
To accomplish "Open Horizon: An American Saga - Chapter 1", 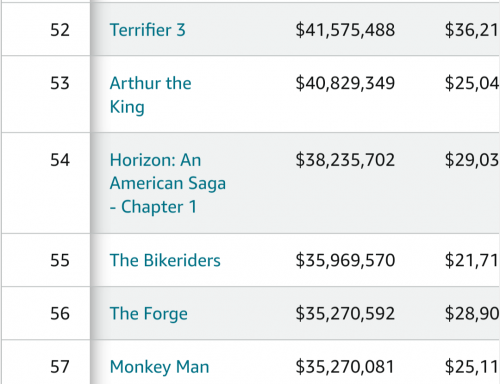I will (x=168, y=183).
